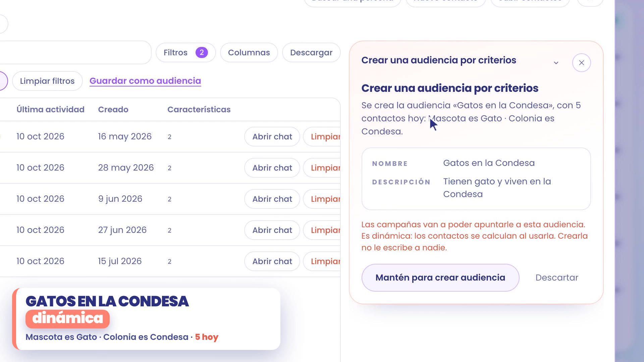
Task: Click the 5 hoy count in caption
Action: 207,337
